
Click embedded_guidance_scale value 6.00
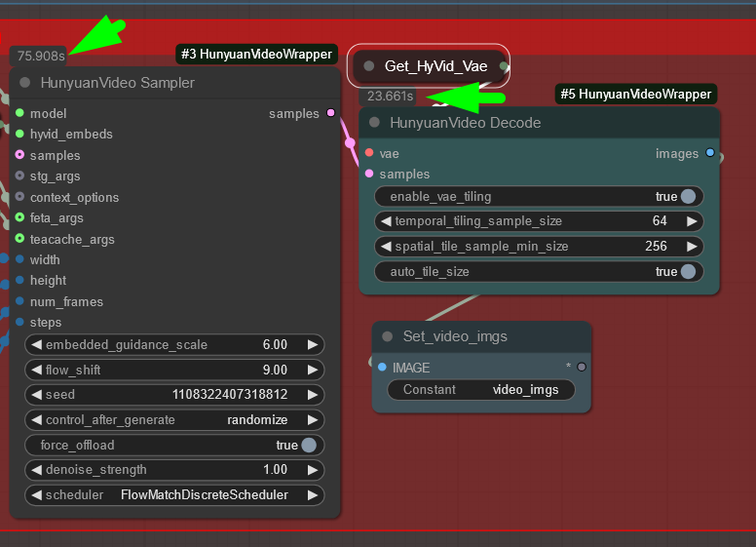click(275, 344)
